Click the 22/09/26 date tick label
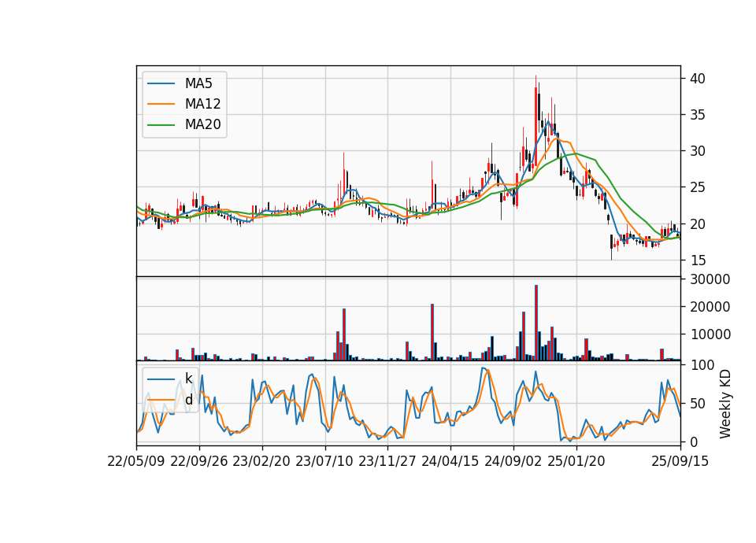Image resolution: width=756 pixels, height=543 pixels. [x=199, y=461]
